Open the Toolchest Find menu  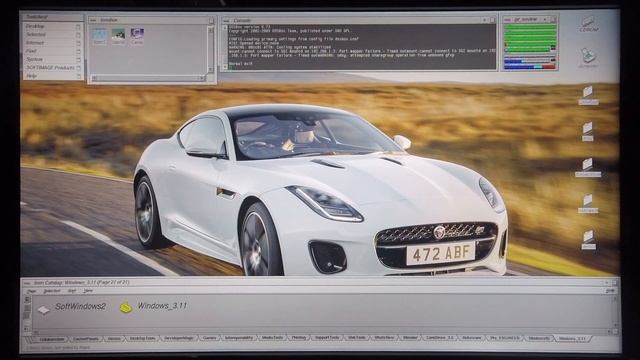click(52, 51)
